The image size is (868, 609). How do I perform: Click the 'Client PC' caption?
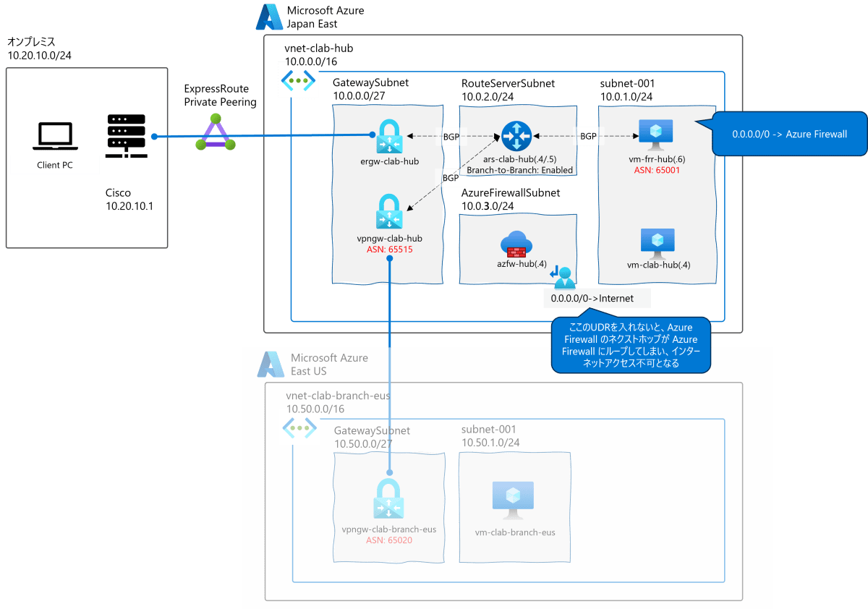(x=55, y=165)
